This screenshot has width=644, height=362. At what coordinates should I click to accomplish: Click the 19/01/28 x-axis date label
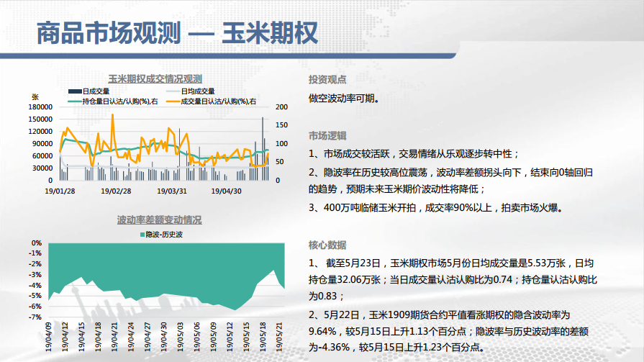click(58, 191)
